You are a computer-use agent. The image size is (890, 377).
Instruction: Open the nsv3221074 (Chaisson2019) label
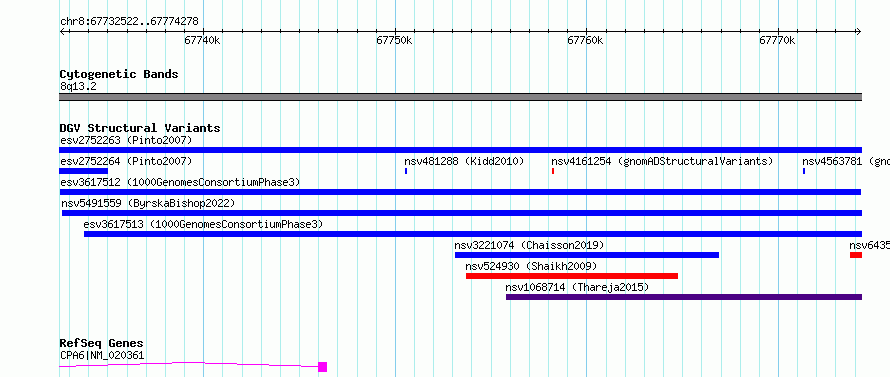pyautogui.click(x=529, y=245)
